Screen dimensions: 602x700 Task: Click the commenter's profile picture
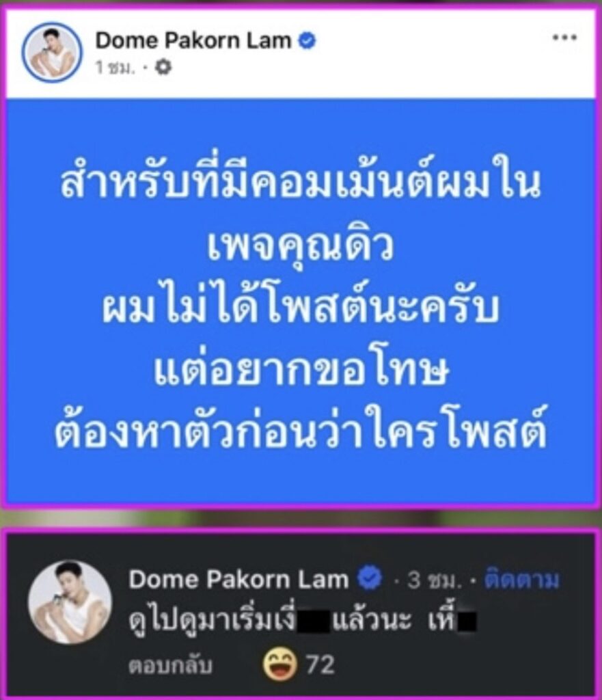click(70, 602)
